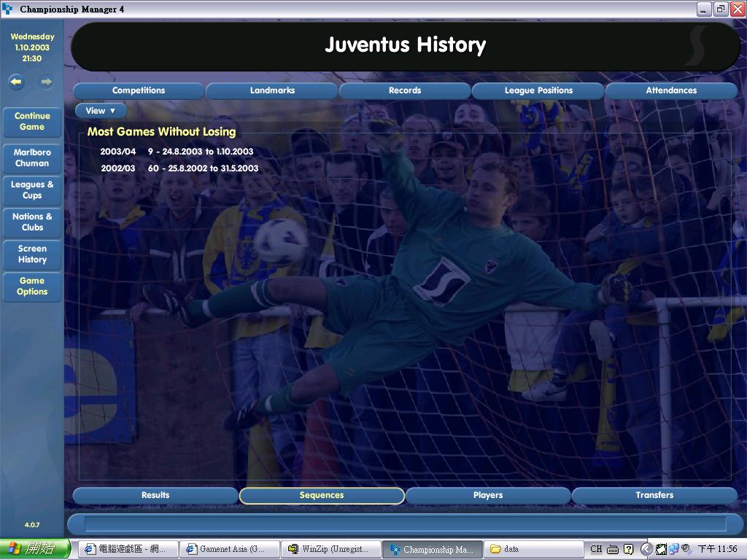Click the taskbar clock
Viewport: 747px width, 560px height.
click(718, 549)
